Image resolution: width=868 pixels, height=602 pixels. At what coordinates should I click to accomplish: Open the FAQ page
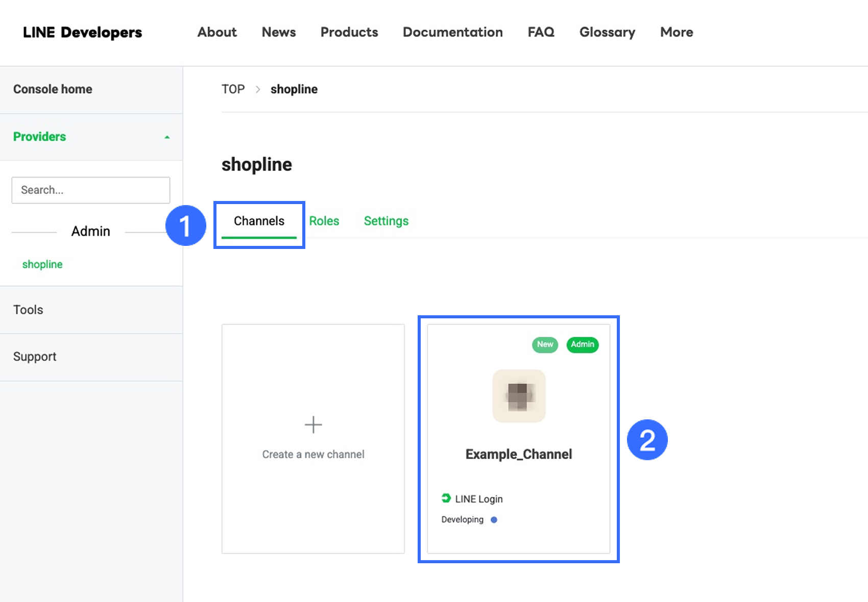tap(541, 32)
